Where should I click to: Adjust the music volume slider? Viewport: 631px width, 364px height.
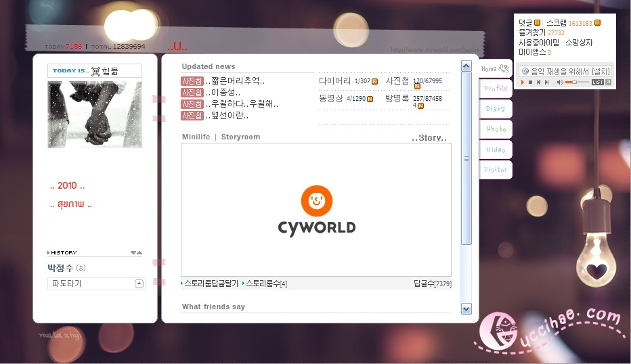(575, 82)
